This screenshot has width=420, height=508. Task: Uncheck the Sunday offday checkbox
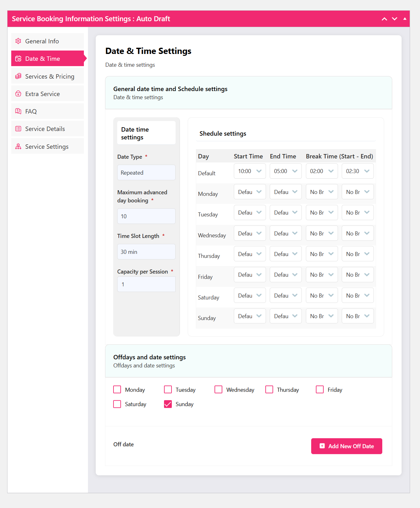tap(168, 404)
